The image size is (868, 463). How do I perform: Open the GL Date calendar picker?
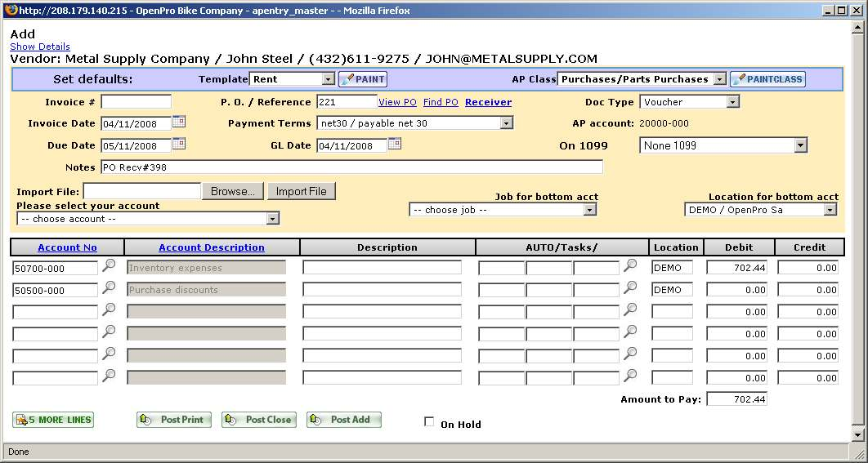(395, 144)
